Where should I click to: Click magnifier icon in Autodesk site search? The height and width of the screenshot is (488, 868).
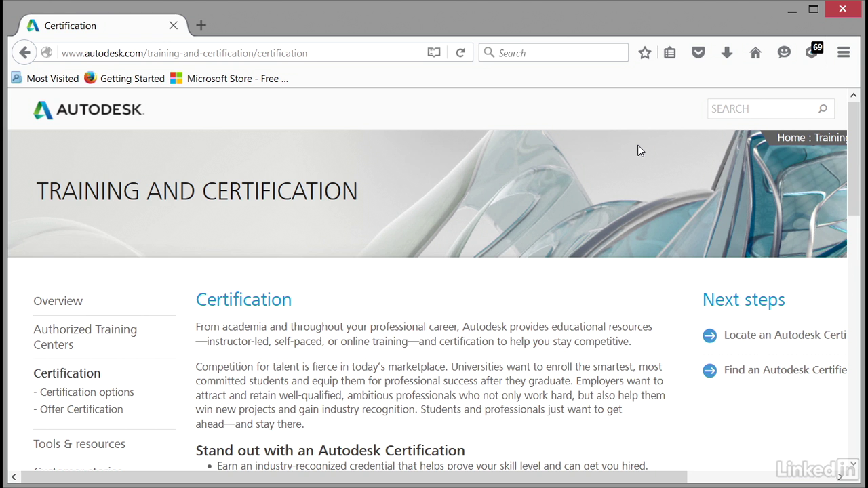point(823,108)
